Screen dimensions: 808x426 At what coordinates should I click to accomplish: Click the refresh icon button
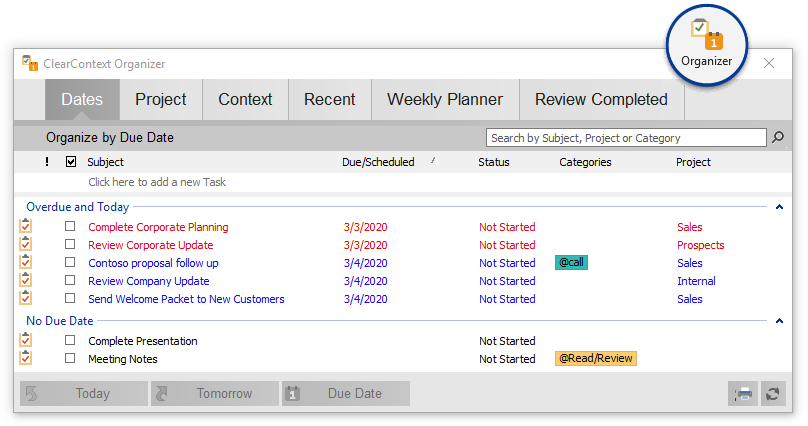point(772,394)
